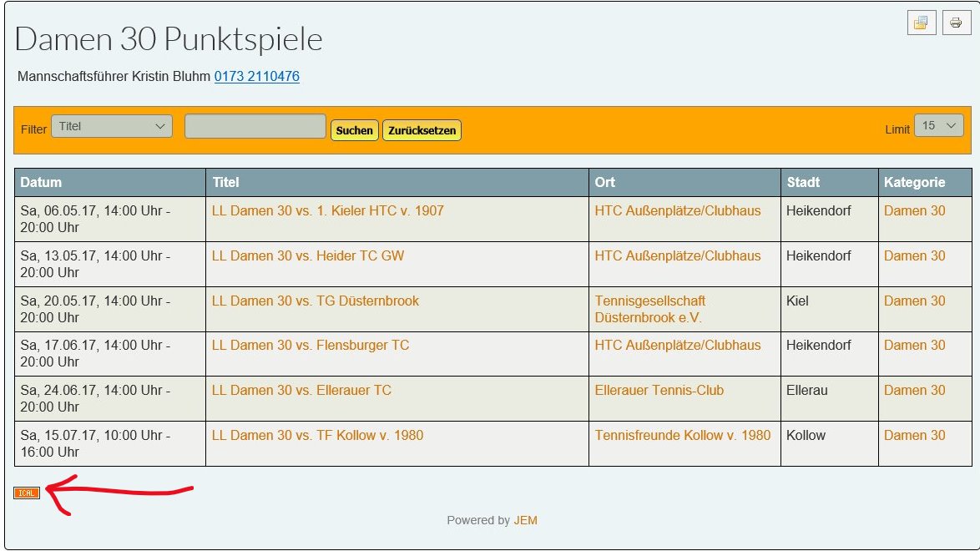
Task: Sort by the Kategorie column header
Action: point(914,182)
